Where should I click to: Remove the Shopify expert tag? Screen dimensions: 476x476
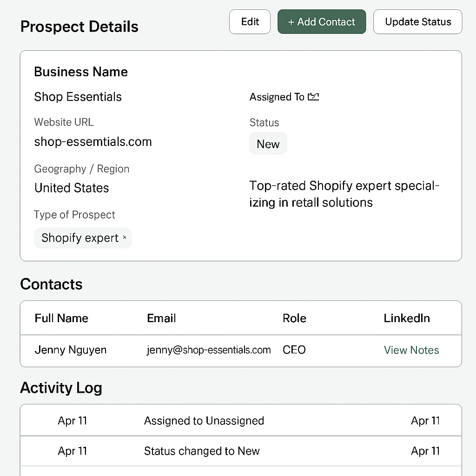125,238
